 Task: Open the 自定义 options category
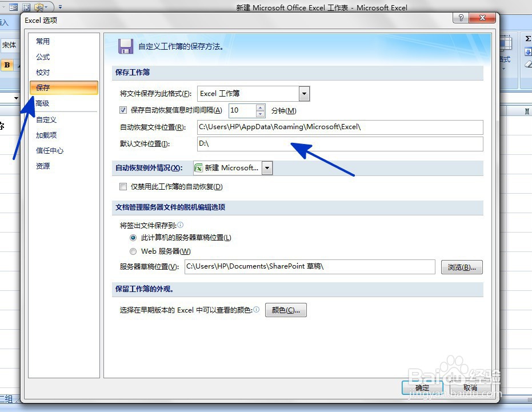tap(46, 120)
